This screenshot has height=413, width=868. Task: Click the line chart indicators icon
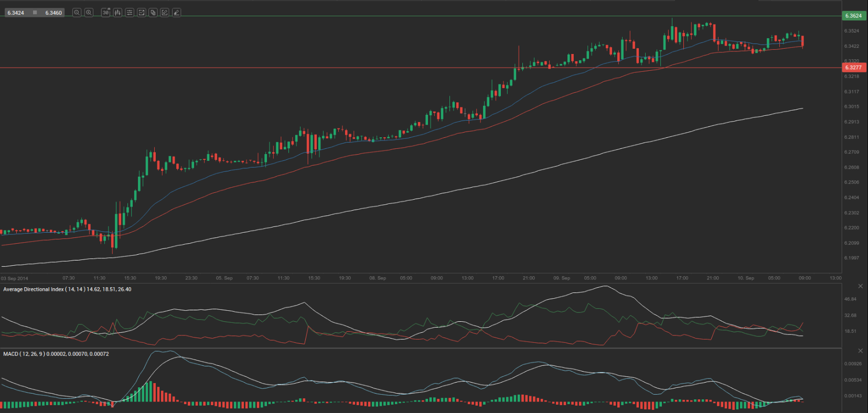pos(141,13)
